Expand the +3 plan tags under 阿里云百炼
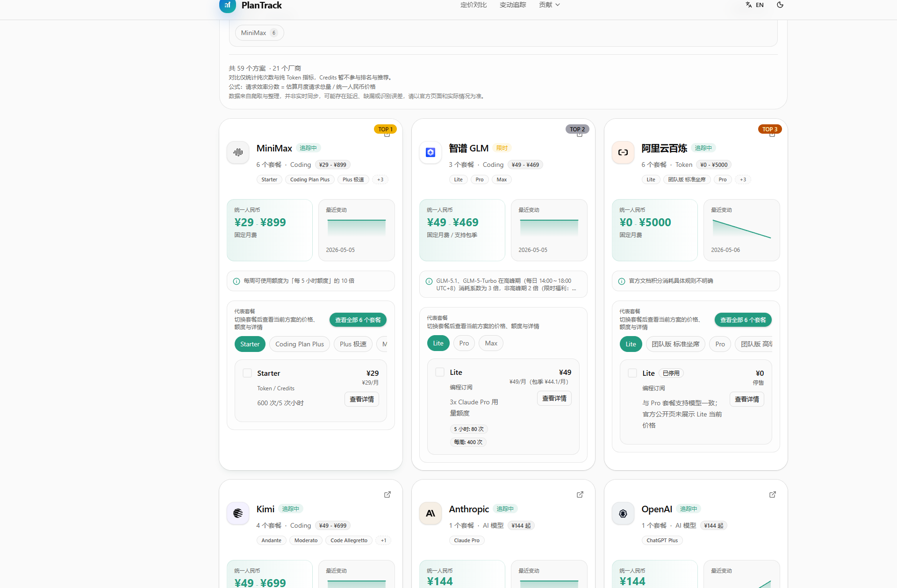This screenshot has height=588, width=897. point(743,179)
